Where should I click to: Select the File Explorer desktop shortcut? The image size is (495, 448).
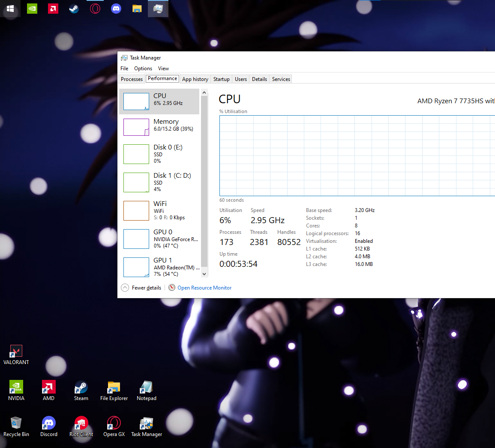pyautogui.click(x=114, y=391)
